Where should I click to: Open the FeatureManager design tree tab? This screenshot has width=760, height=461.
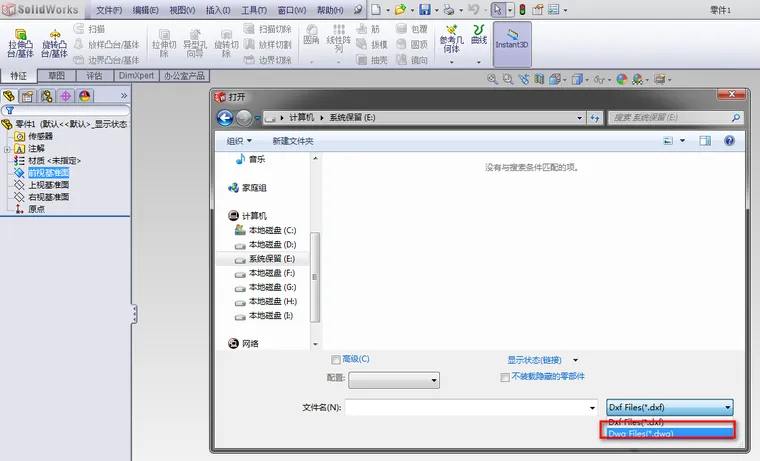[9, 96]
